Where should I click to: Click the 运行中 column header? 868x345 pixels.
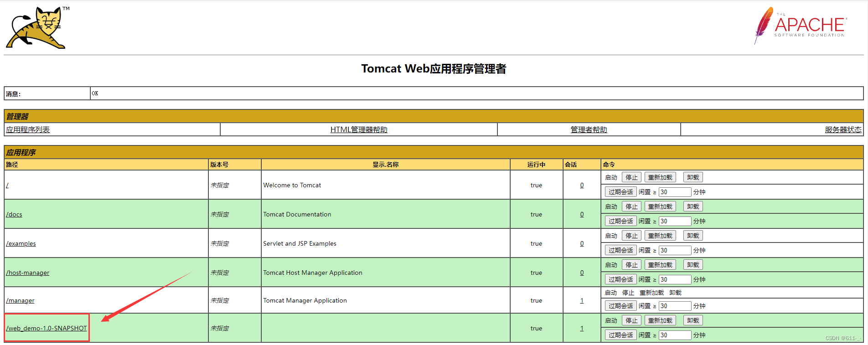click(536, 165)
